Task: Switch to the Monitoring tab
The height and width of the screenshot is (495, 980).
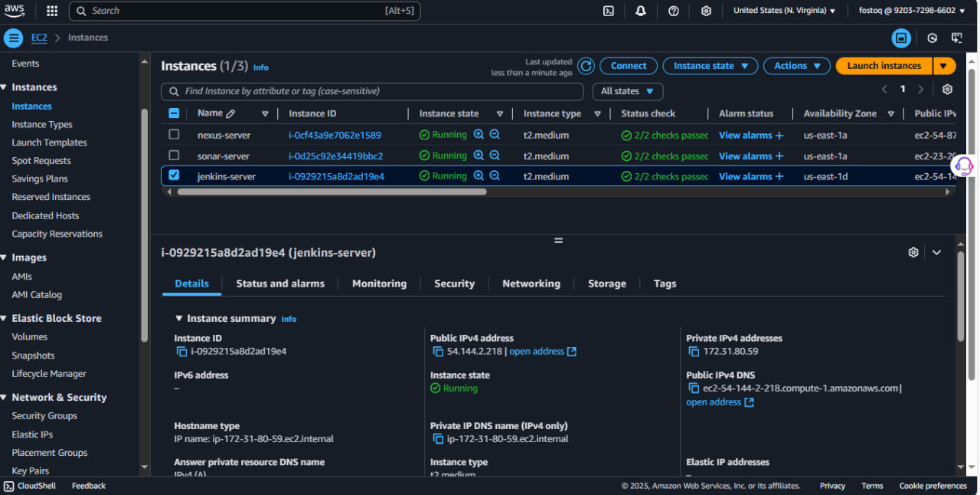Action: coord(379,284)
